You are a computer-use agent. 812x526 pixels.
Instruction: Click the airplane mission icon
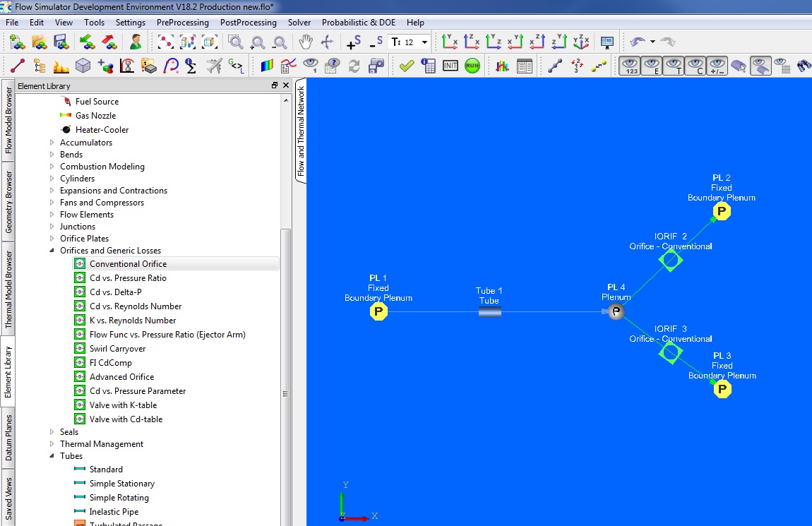[214, 66]
